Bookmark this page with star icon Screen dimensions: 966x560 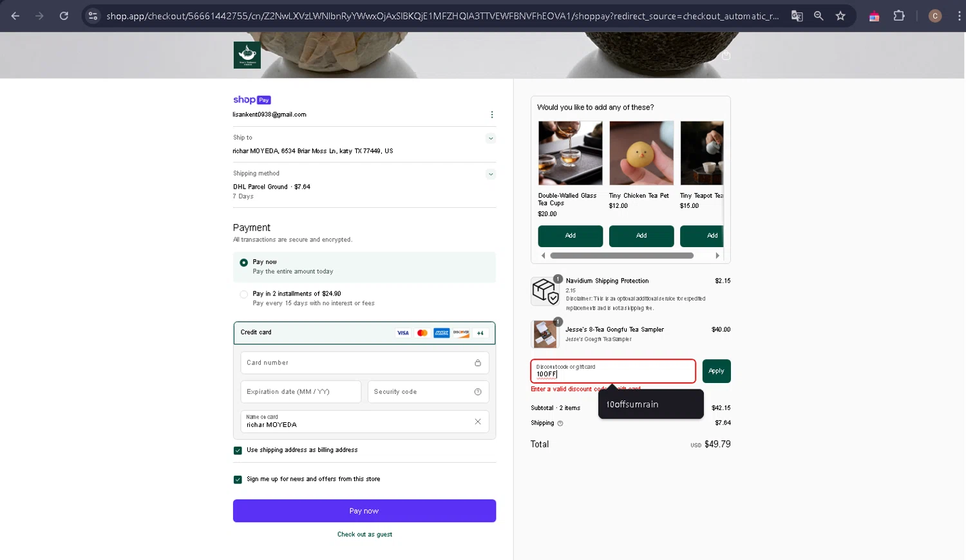[x=840, y=16]
